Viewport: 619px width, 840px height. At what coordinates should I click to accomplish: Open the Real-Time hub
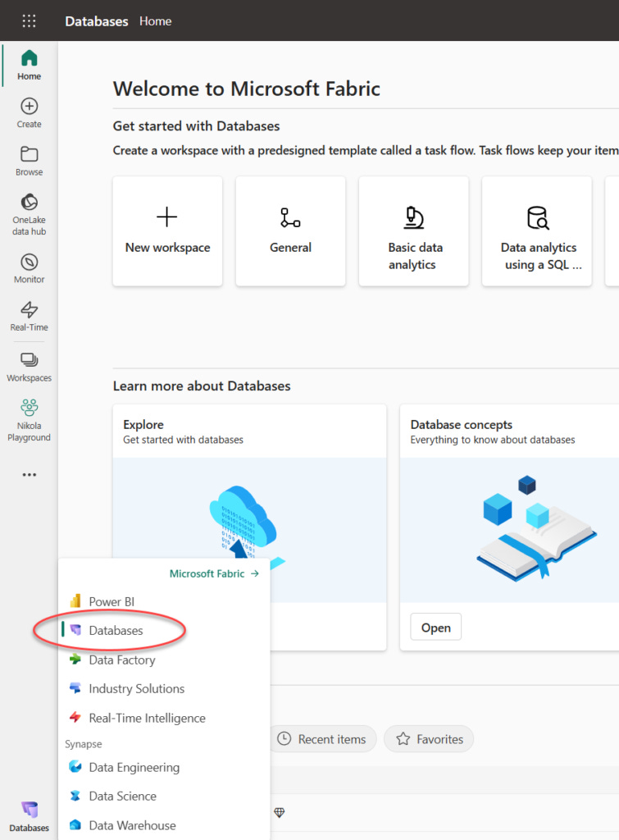pyautogui.click(x=29, y=316)
